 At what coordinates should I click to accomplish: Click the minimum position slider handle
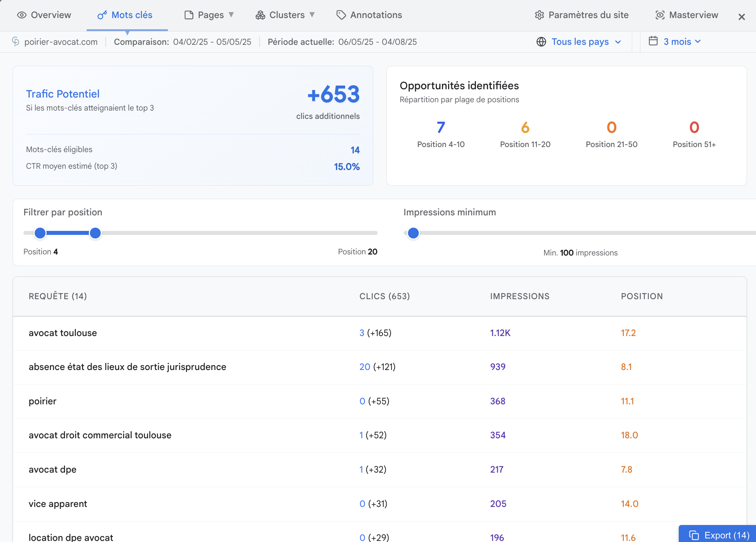[x=40, y=233]
